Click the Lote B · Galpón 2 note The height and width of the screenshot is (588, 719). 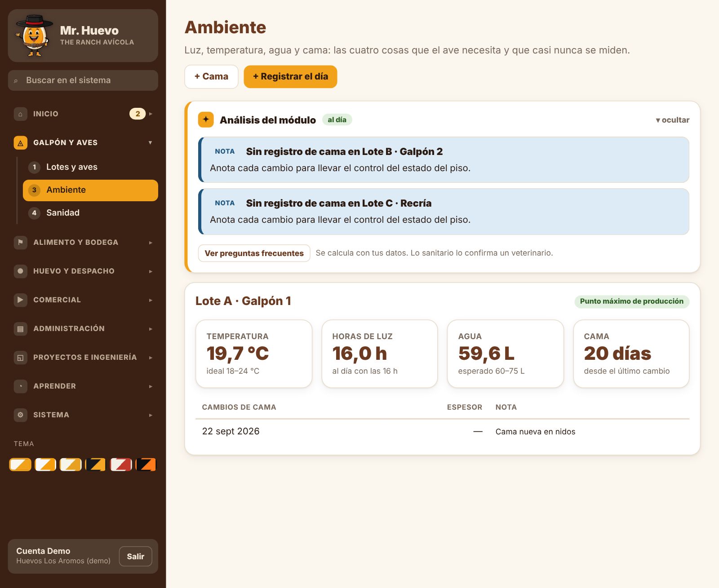point(444,160)
